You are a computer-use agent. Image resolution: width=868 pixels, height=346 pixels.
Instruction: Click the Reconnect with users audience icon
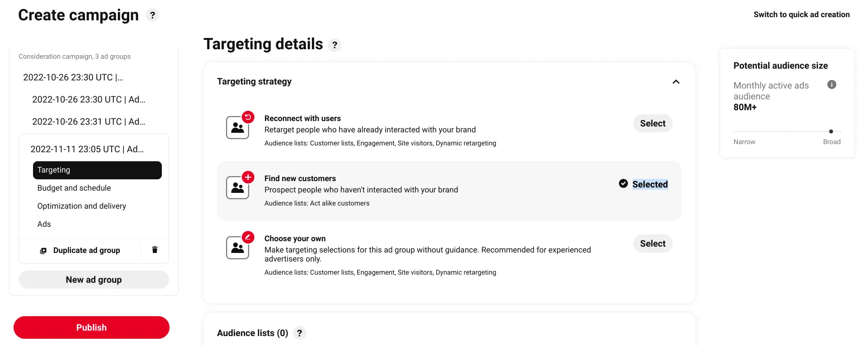point(238,126)
